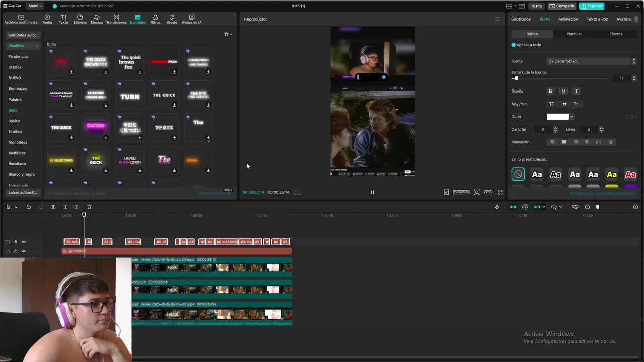Toggle bold text design
644x362 pixels.
pos(550,91)
